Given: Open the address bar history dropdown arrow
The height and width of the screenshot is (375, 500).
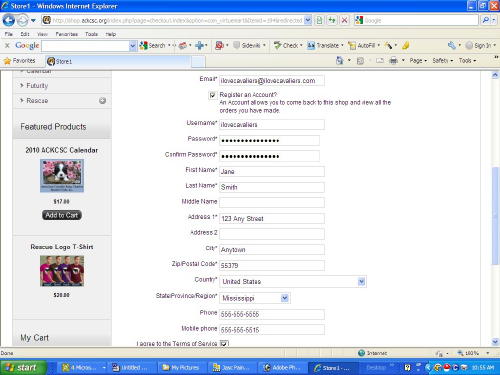Looking at the screenshot, I should click(x=308, y=20).
